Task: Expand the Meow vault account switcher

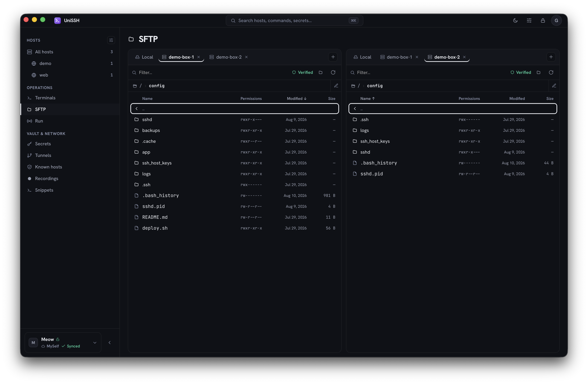Action: 63,343
